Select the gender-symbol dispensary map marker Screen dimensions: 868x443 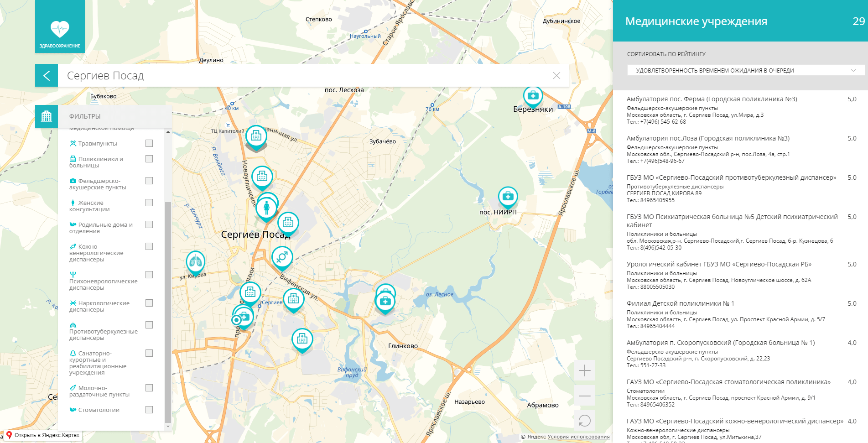point(282,256)
